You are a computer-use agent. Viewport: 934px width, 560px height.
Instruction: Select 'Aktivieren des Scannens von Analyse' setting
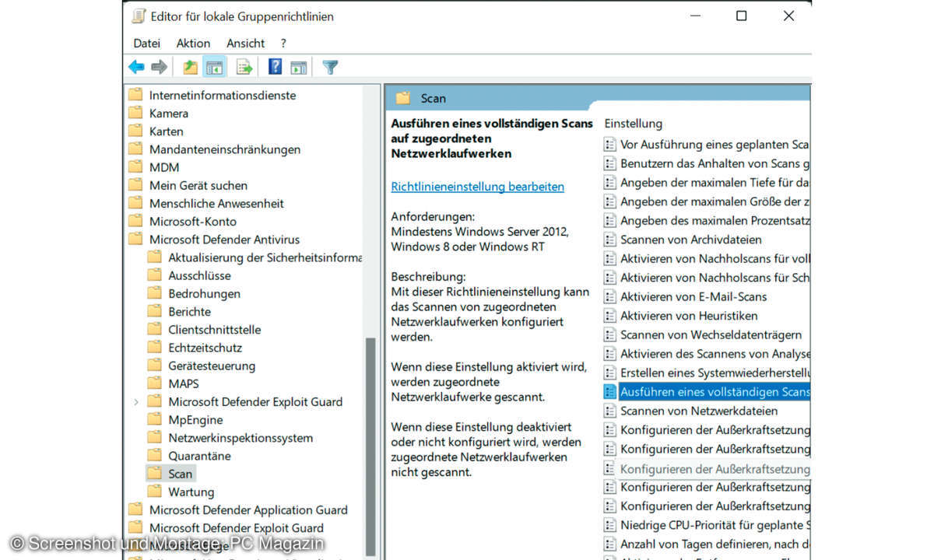point(706,354)
